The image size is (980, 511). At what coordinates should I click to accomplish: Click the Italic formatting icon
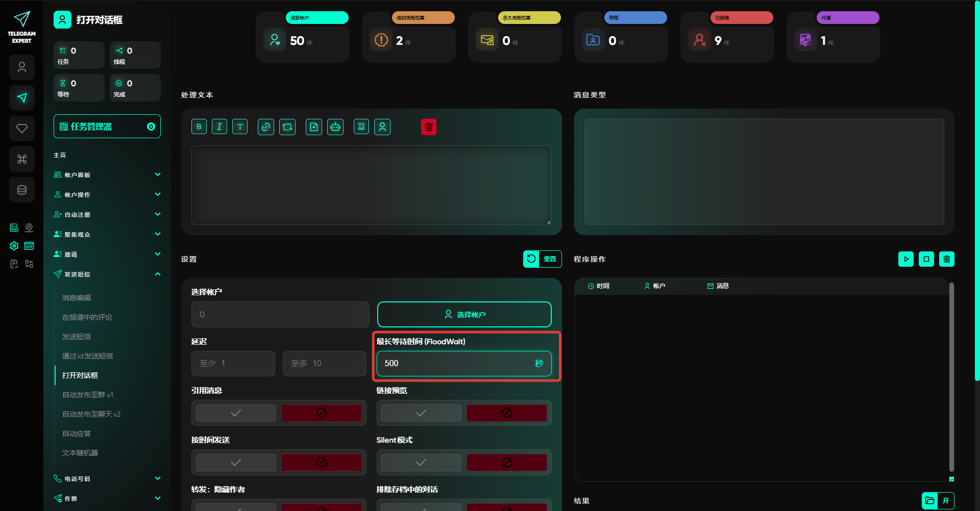[x=219, y=127]
